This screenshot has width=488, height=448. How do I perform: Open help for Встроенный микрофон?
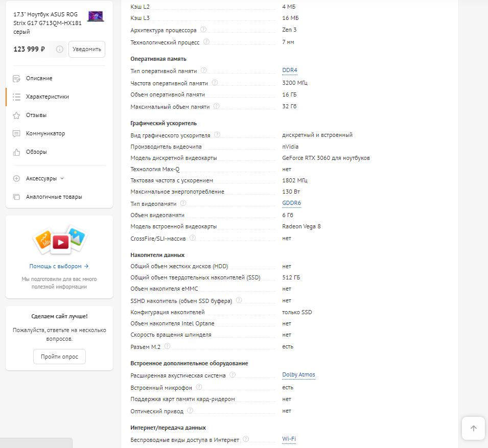pyautogui.click(x=199, y=387)
